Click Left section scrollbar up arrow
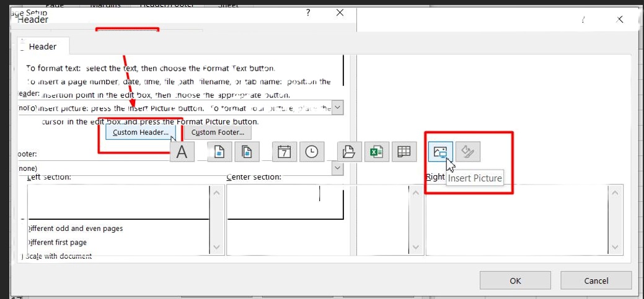644x299 pixels. click(x=218, y=193)
